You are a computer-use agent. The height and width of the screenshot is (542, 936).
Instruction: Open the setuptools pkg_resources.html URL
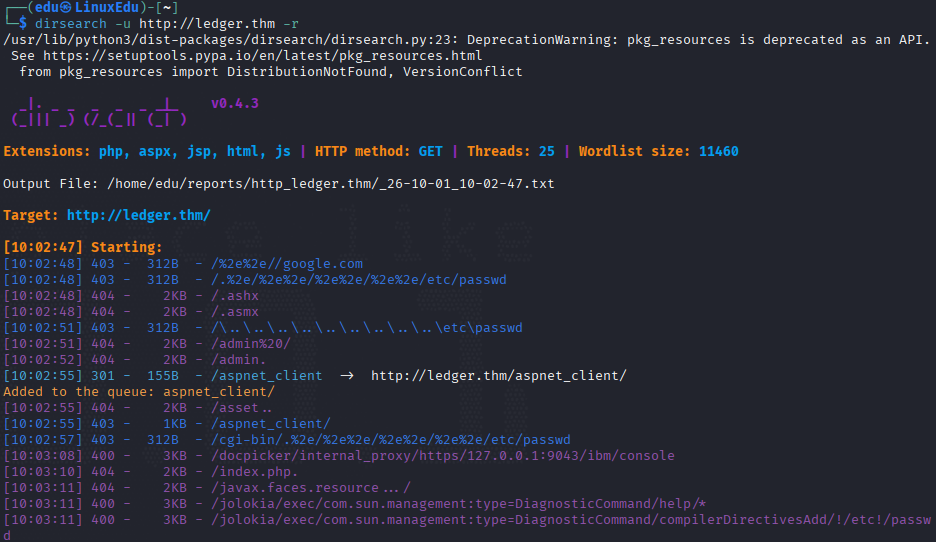click(263, 56)
